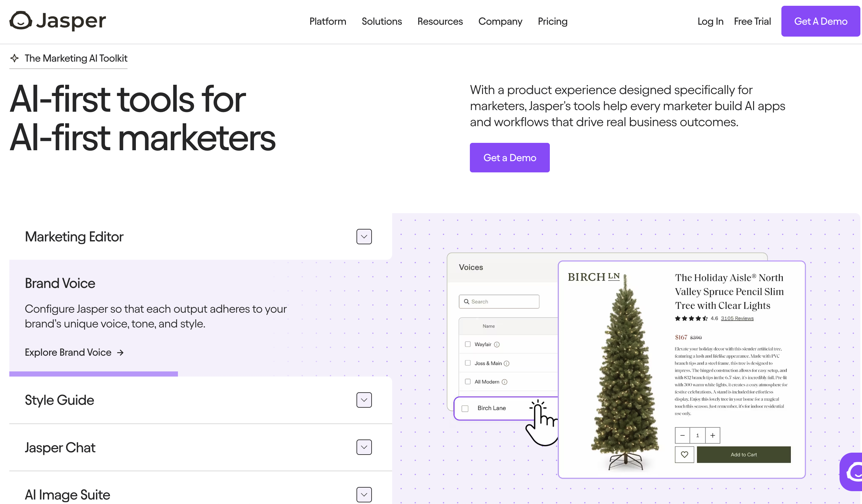Image resolution: width=862 pixels, height=504 pixels.
Task: Toggle the Joss & Main brand voice checkbox
Action: [467, 362]
